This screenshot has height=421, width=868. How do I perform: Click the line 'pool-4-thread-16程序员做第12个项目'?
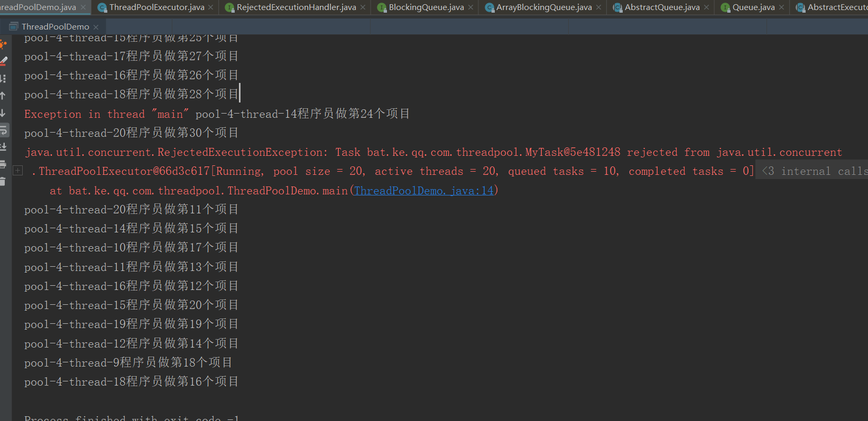[x=131, y=286]
